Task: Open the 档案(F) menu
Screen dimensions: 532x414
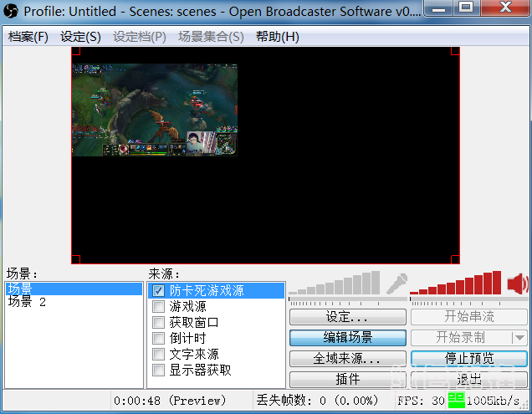Action: coord(28,37)
